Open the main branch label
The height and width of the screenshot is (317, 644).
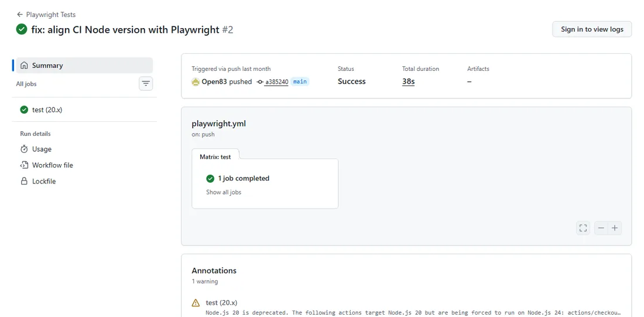(300, 81)
